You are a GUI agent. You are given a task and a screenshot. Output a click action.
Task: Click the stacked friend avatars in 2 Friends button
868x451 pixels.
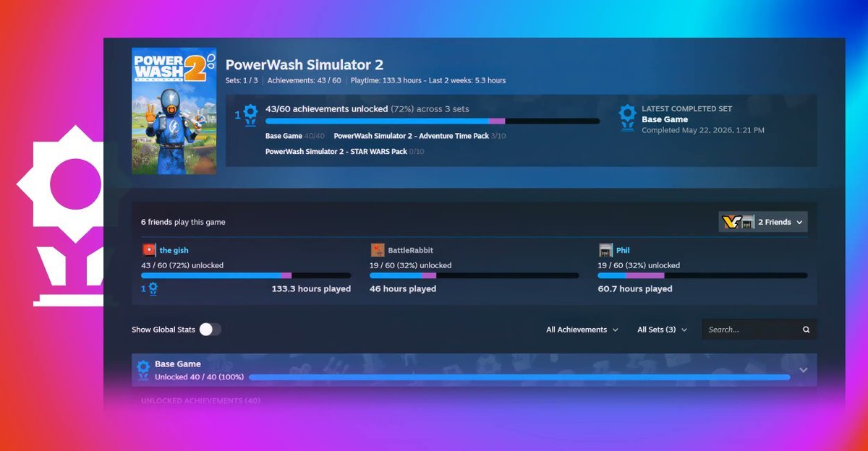pos(739,222)
